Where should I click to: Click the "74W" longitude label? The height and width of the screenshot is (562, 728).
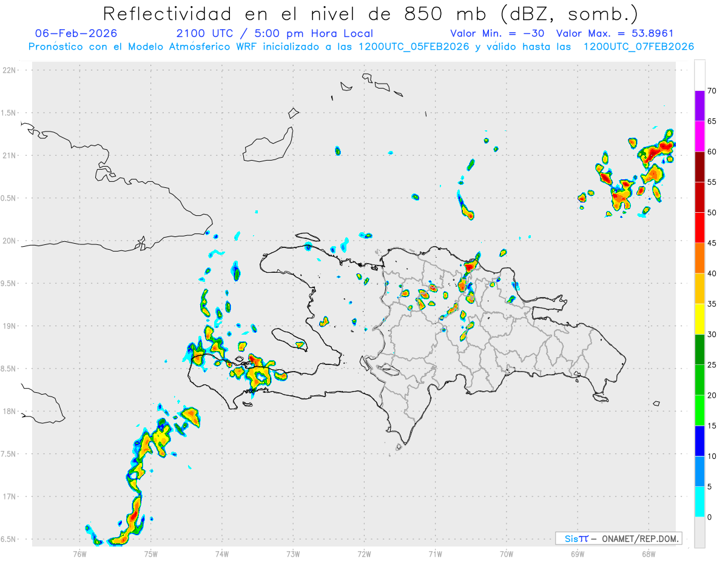222,554
